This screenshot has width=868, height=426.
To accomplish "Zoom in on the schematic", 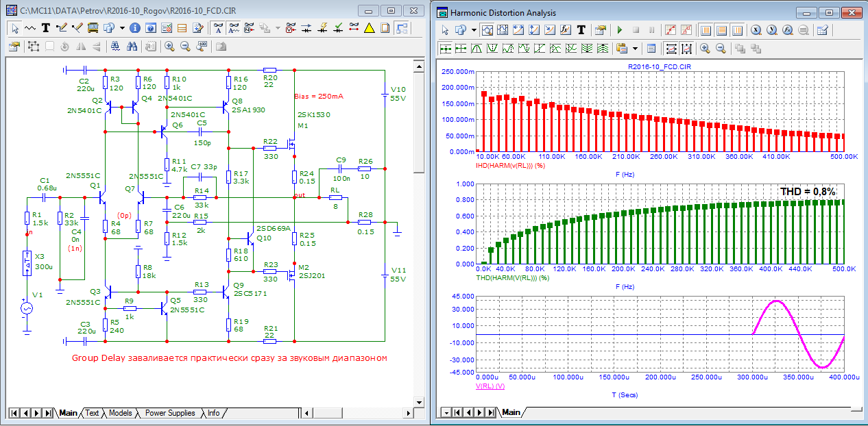I will [169, 47].
